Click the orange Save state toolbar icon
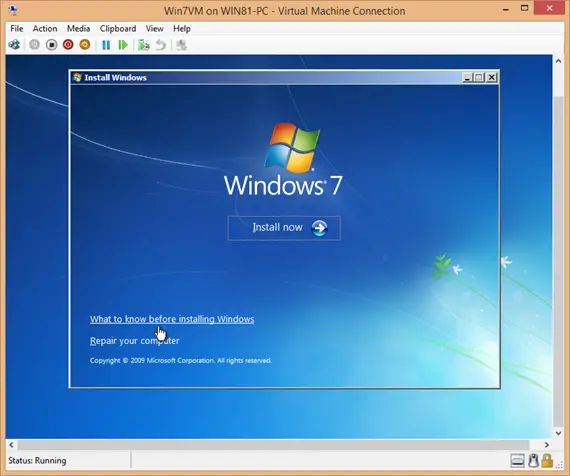The image size is (570, 476). tap(85, 45)
